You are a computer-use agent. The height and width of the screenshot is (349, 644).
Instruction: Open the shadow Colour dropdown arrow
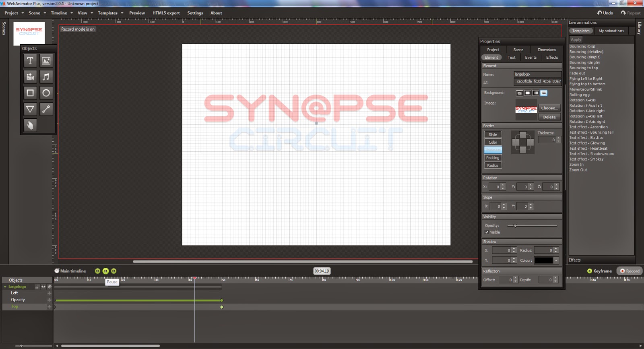[x=556, y=260]
